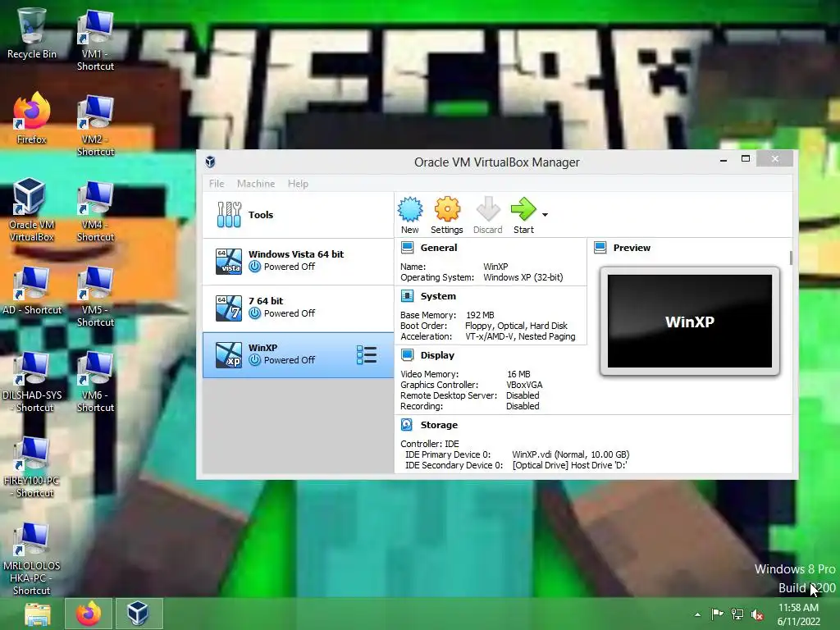
Task: Select Oracle VM VirtualBox desktop icon
Action: [x=32, y=209]
